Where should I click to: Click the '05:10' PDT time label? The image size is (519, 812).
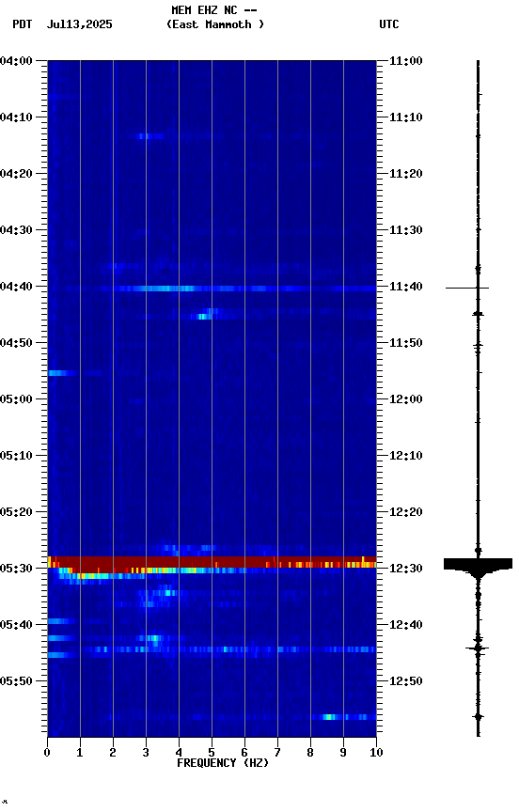click(16, 456)
